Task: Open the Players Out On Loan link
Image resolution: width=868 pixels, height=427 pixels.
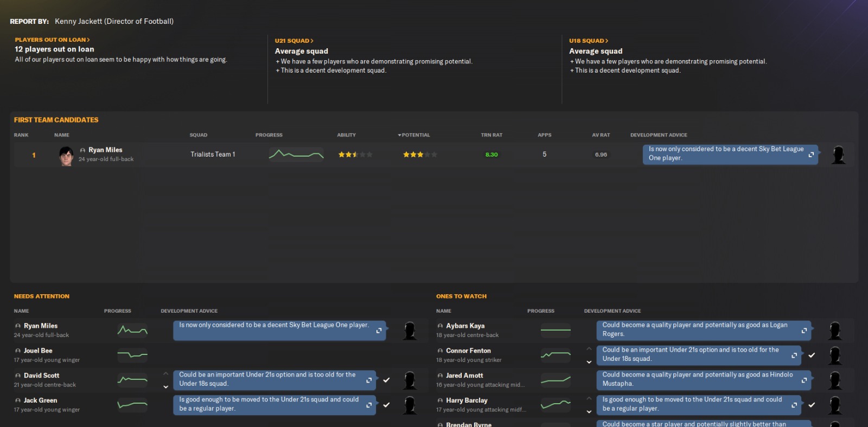Action: 52,40
